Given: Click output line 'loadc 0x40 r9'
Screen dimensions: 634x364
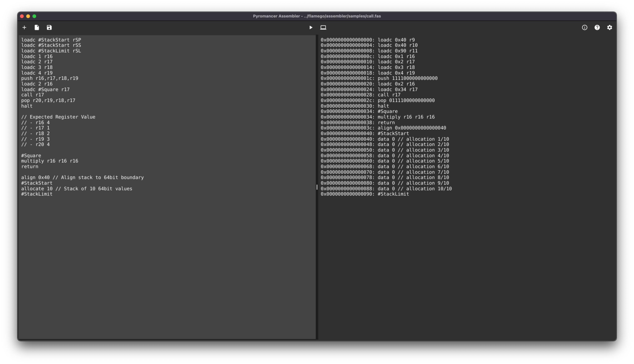Looking at the screenshot, I should click(368, 40).
